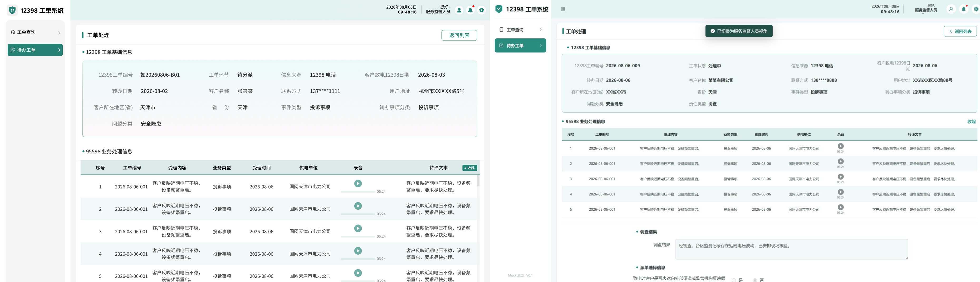Open notifications bell in the right window
The width and height of the screenshot is (980, 282).
(964, 9)
